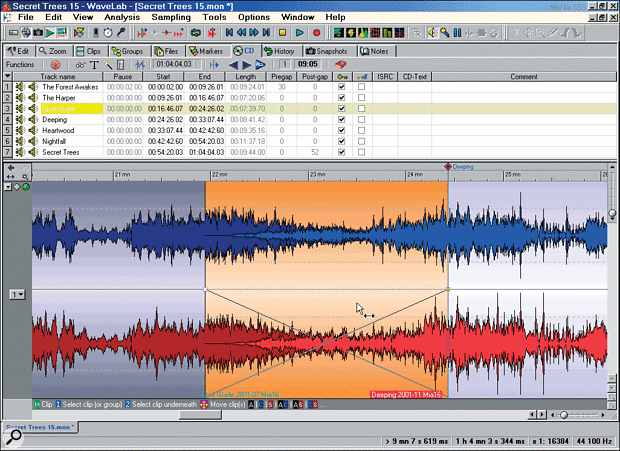Adjust the vertical zoom slider knob

612,214
